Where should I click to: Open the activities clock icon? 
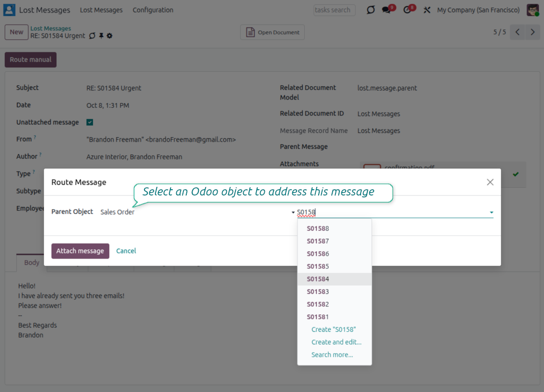click(408, 10)
